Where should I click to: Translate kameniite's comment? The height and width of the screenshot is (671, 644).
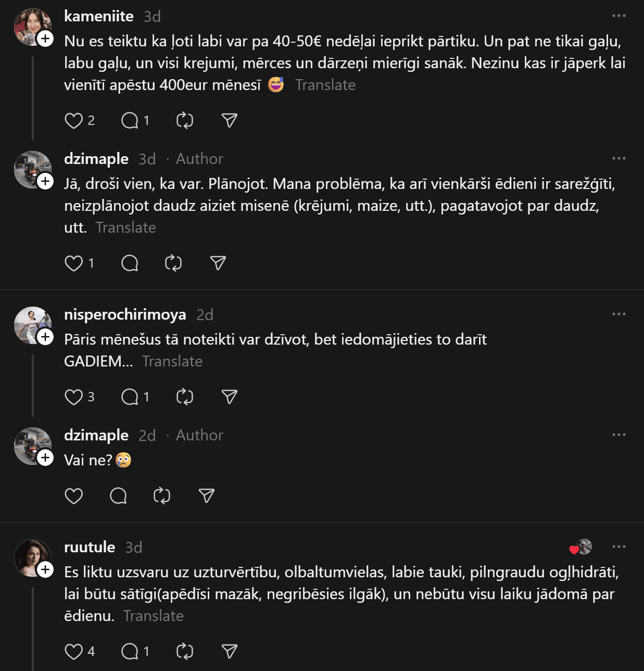(x=325, y=85)
